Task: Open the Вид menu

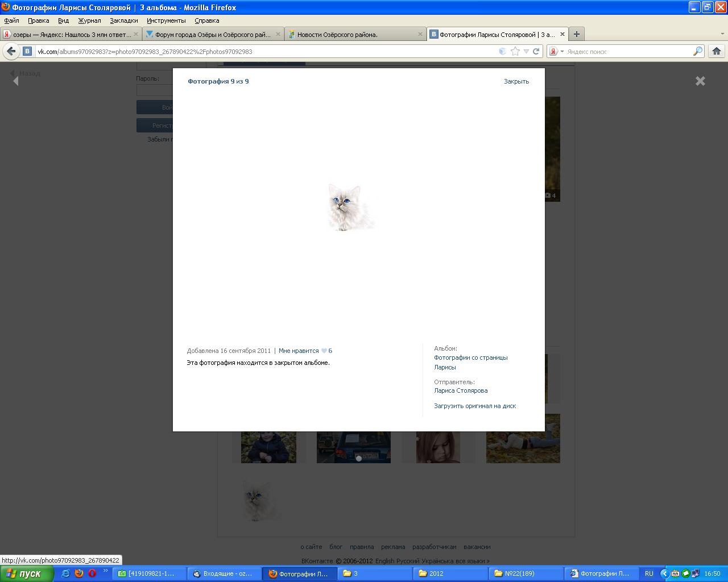Action: [x=63, y=20]
